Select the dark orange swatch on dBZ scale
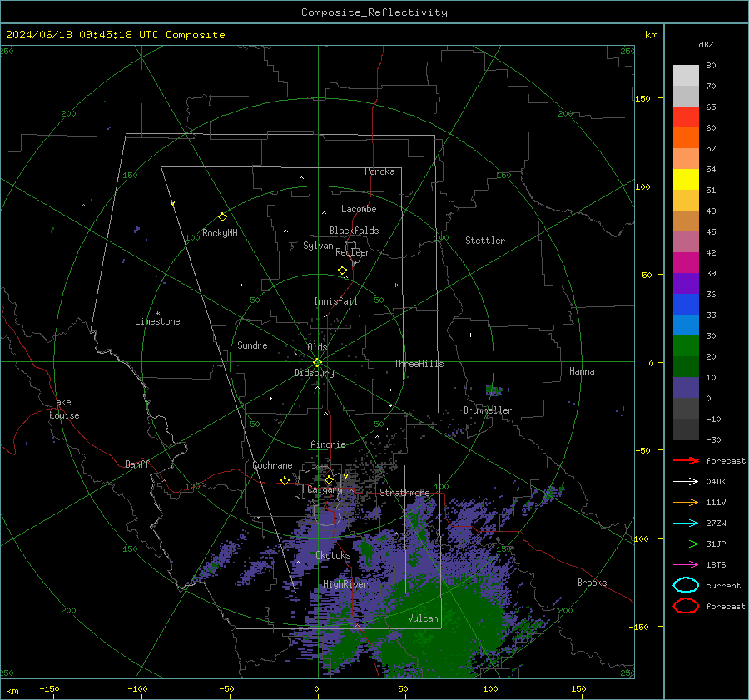Screen dimensions: 749x700 (x=686, y=137)
